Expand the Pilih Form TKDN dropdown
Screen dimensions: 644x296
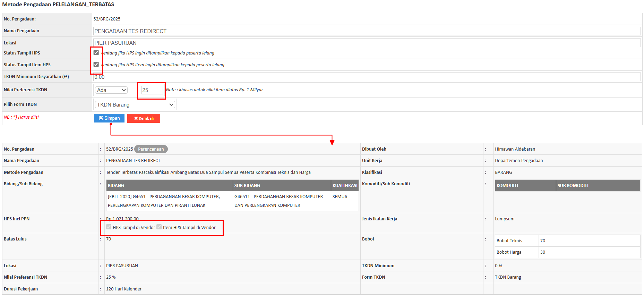pos(135,105)
